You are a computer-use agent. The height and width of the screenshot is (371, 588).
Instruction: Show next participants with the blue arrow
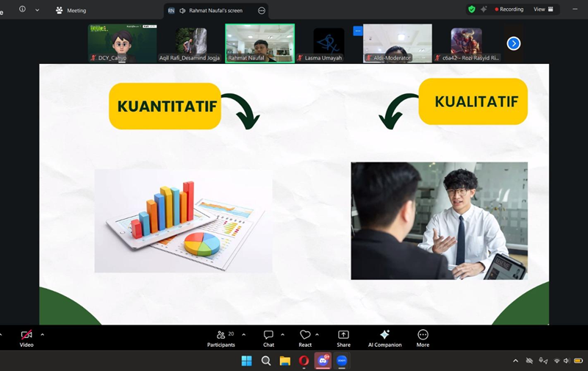pyautogui.click(x=514, y=43)
